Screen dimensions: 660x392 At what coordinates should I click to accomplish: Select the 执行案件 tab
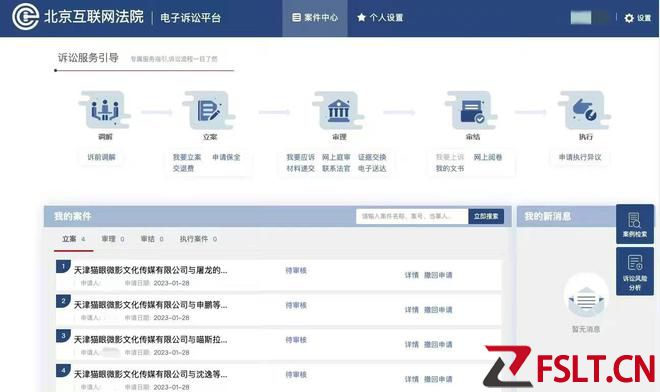click(x=198, y=239)
